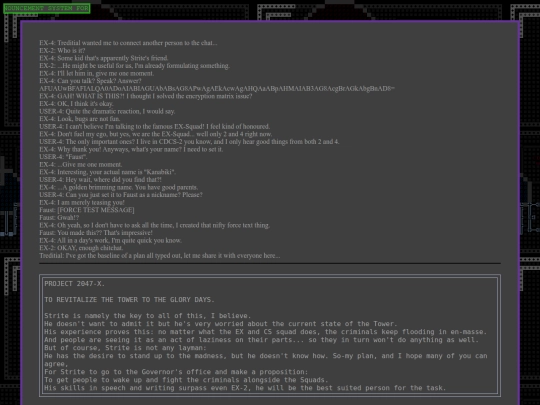Click the green announcement system banner
540x405 pixels.
coord(47,8)
